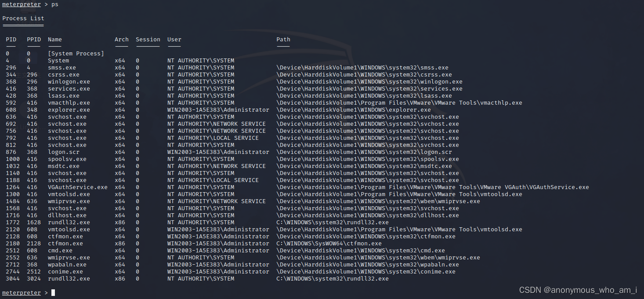Select VGAuthService.exe in the Name column
The image size is (644, 299).
(78, 187)
